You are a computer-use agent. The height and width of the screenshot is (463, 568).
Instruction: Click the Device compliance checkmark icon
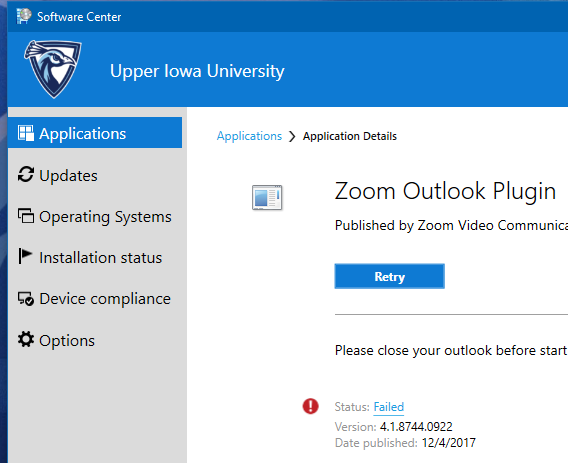(26, 299)
